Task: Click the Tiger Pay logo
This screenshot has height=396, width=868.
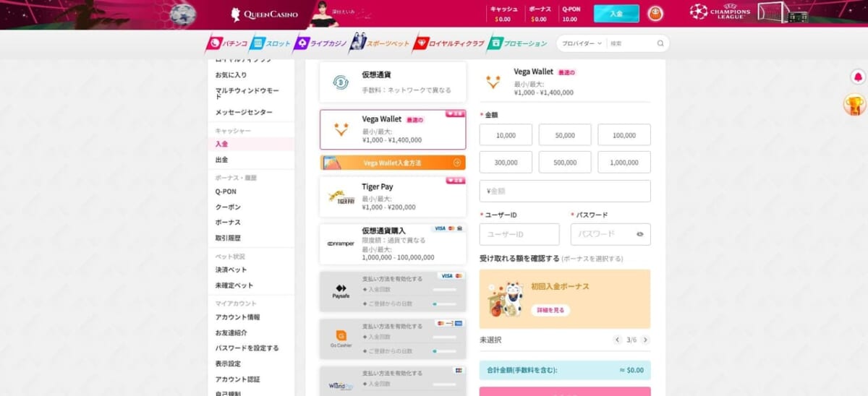Action: click(x=341, y=197)
